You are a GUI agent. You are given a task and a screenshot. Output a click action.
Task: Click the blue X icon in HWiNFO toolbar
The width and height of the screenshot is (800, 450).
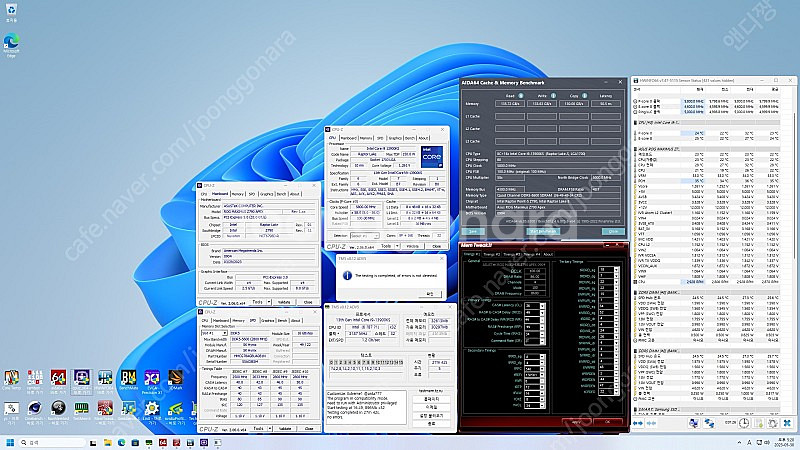(787, 423)
